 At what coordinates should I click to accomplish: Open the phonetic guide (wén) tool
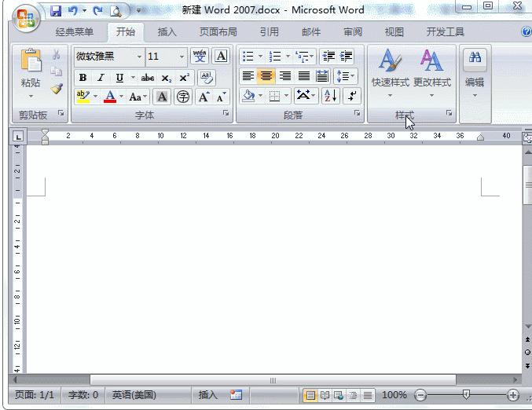click(x=200, y=56)
